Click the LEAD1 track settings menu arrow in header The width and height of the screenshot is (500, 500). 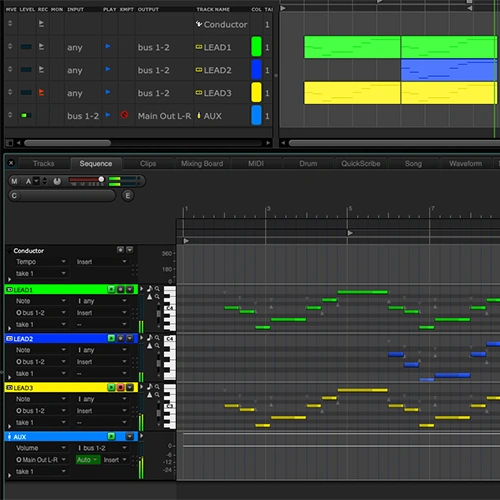(130, 289)
